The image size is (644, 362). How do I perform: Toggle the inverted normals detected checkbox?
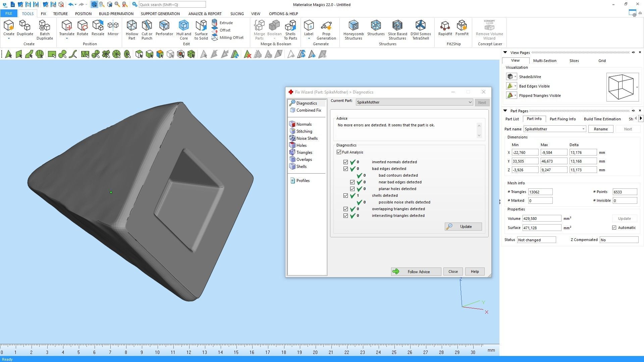point(345,162)
